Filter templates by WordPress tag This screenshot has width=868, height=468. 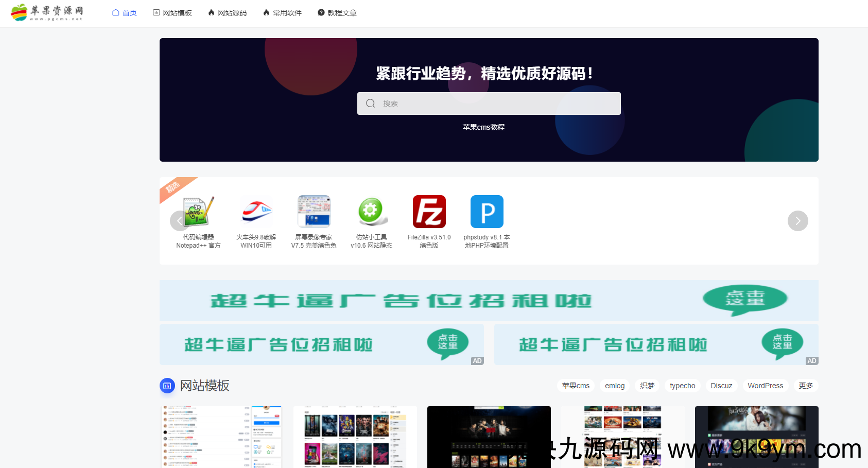765,386
